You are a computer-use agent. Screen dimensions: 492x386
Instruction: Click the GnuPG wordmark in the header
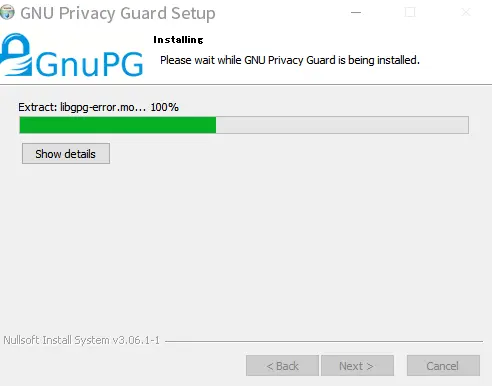tap(89, 63)
